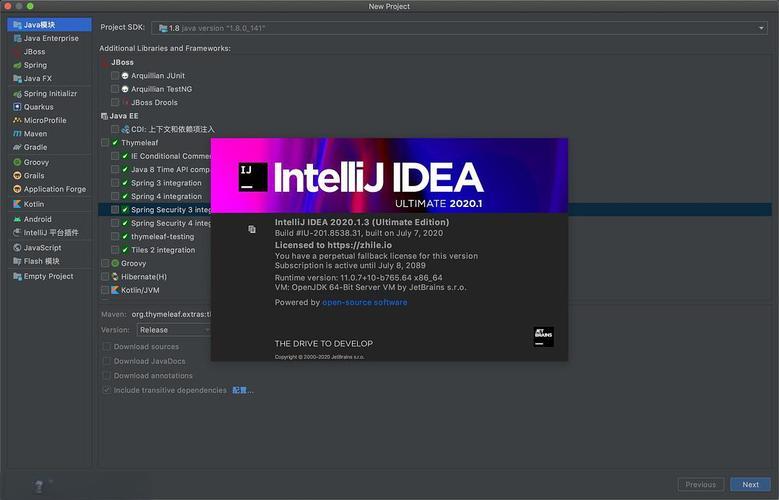Enable Arquillian TestNG checkbox

point(115,89)
